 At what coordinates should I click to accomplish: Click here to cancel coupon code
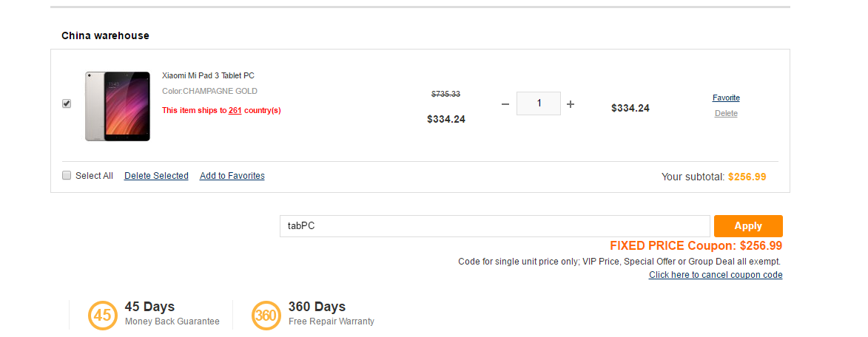click(716, 275)
